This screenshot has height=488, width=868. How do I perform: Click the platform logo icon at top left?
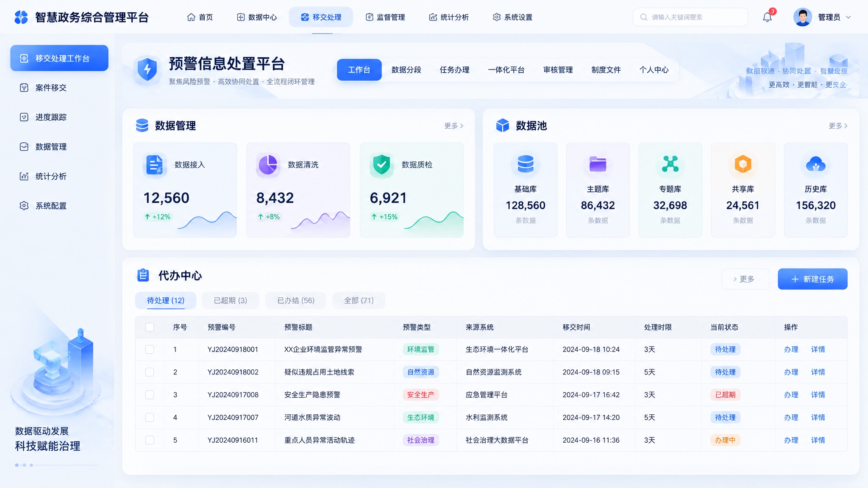point(21,17)
